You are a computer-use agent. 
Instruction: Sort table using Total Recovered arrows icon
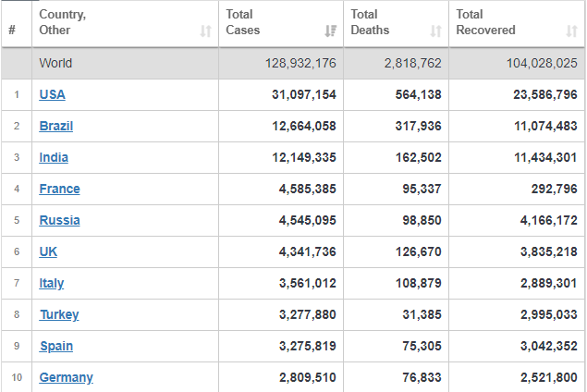(571, 31)
